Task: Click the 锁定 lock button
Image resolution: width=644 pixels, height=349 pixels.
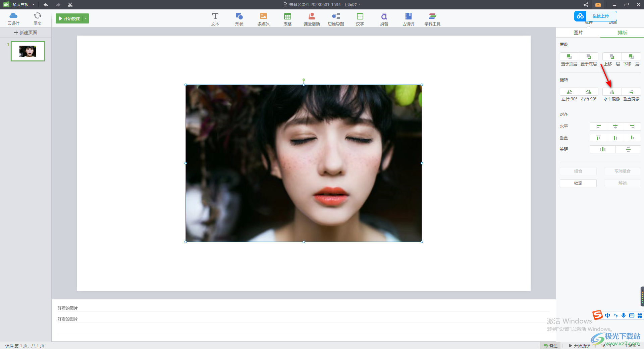Action: (x=578, y=183)
